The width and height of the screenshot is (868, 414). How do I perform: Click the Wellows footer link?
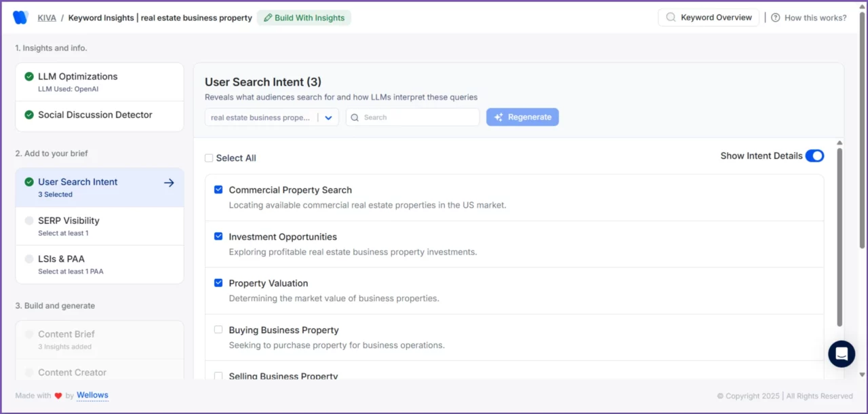92,395
